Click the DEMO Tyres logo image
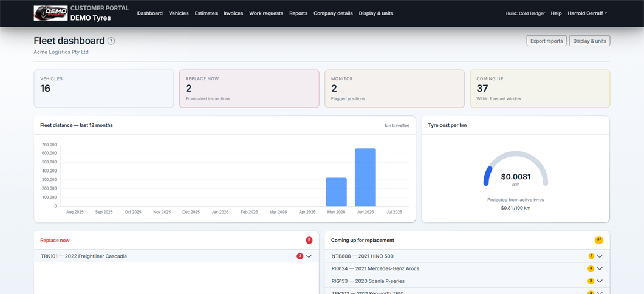The image size is (644, 294). click(51, 13)
